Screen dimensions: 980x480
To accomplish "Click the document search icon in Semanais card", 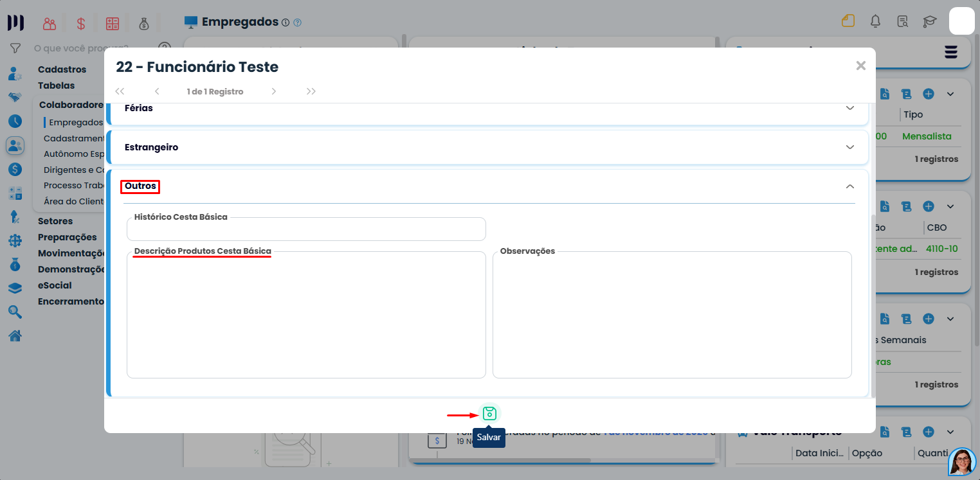I will 885,319.
